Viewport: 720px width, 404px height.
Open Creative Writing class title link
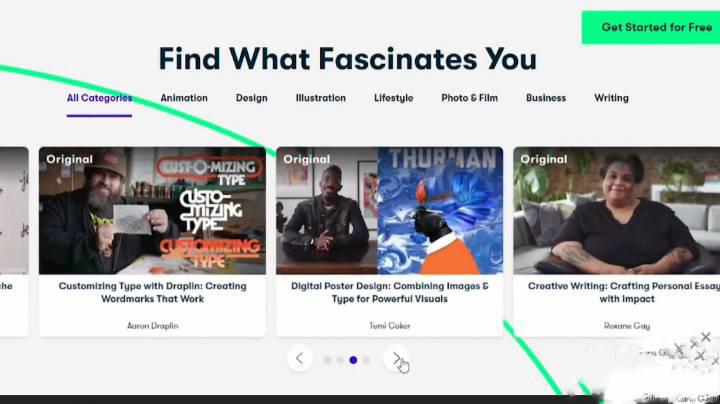pyautogui.click(x=625, y=292)
